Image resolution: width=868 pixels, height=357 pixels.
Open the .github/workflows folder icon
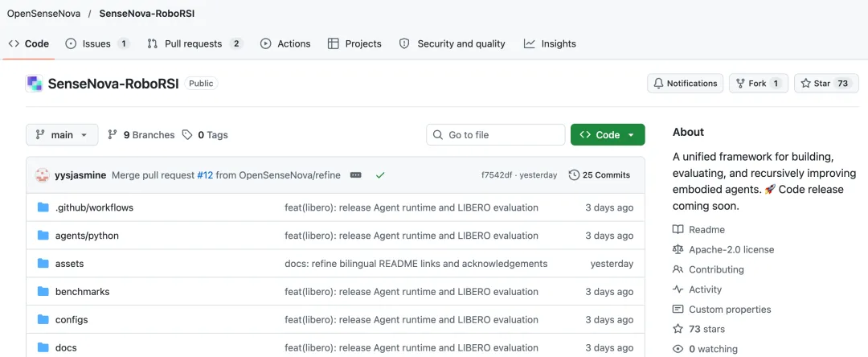pyautogui.click(x=43, y=207)
